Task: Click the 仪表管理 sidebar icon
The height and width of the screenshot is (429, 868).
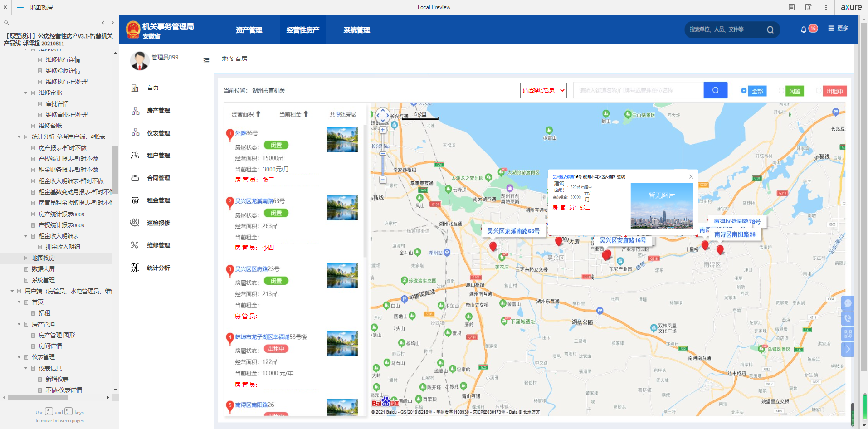Action: [x=135, y=133]
